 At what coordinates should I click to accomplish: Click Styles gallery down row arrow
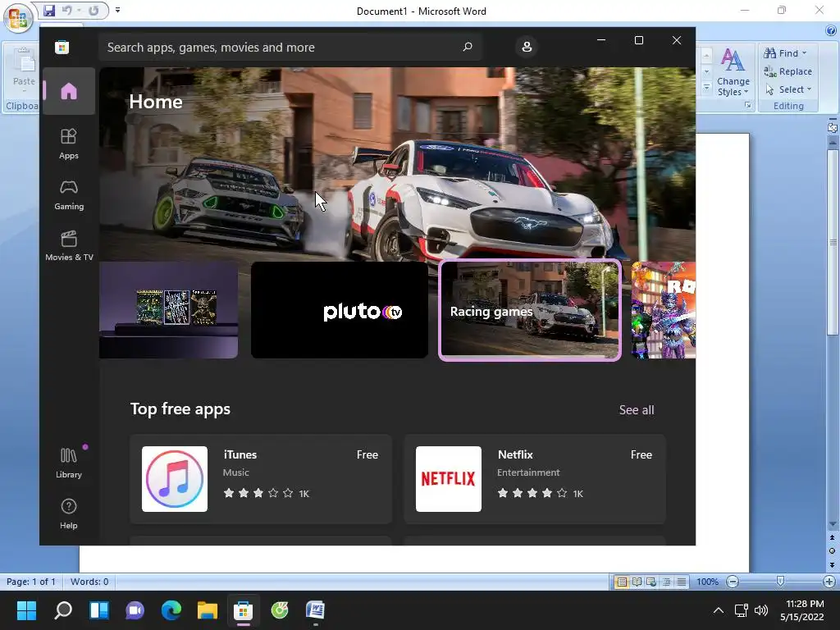coord(706,71)
